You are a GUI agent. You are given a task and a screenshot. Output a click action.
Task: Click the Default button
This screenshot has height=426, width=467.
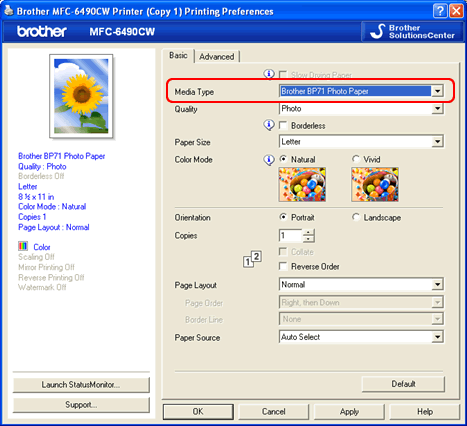click(403, 384)
